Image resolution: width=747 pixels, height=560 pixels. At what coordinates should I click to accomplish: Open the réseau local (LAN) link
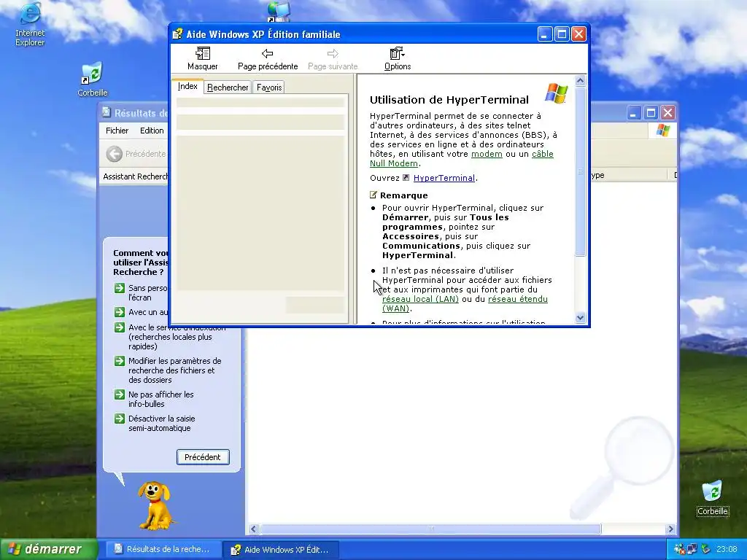[420, 299]
